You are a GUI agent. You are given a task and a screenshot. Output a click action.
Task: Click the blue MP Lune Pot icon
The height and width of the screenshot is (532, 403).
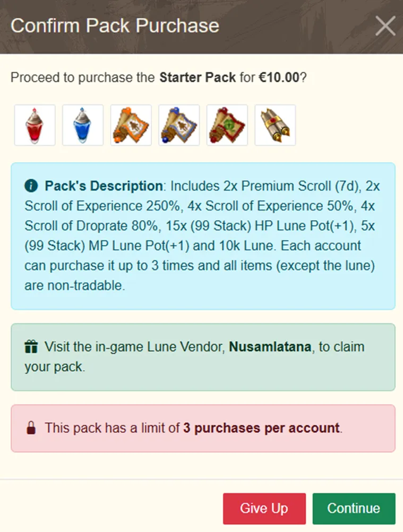[x=83, y=125]
